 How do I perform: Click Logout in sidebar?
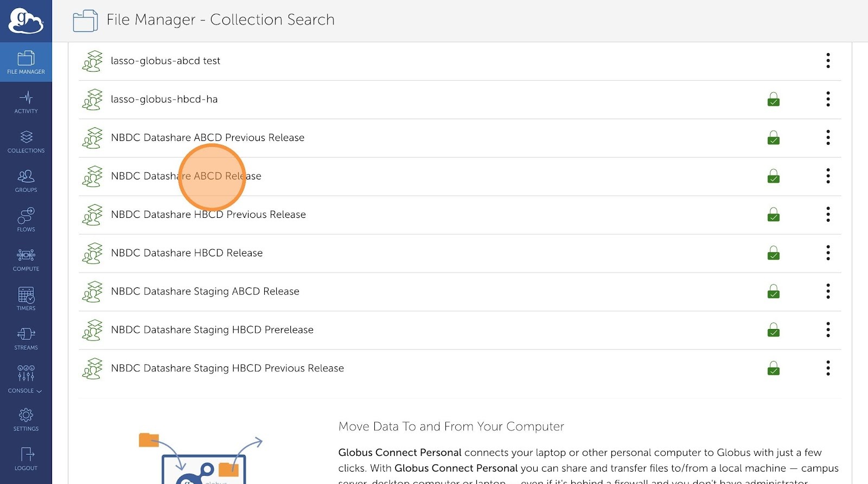26,459
